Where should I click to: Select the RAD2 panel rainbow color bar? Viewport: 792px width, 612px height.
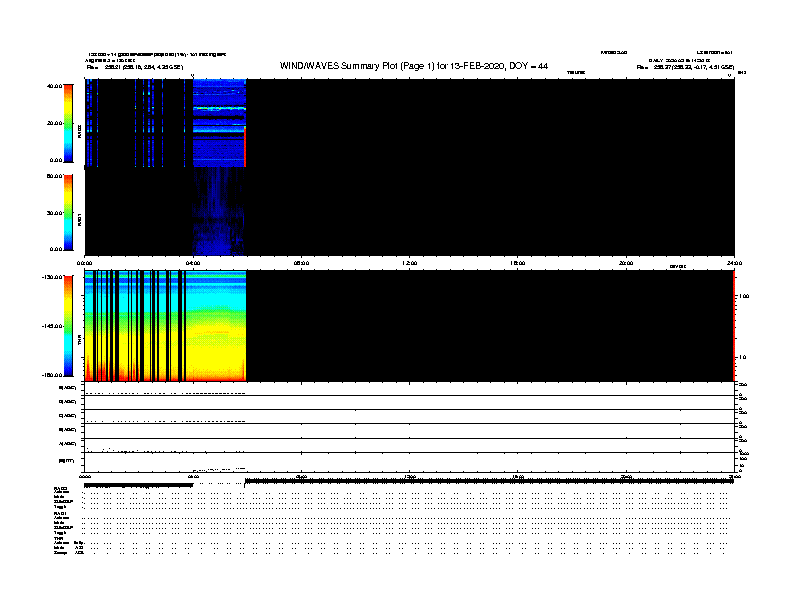point(68,123)
